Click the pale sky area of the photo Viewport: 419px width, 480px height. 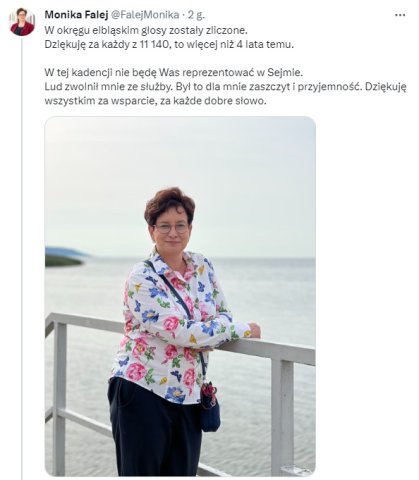pyautogui.click(x=180, y=160)
